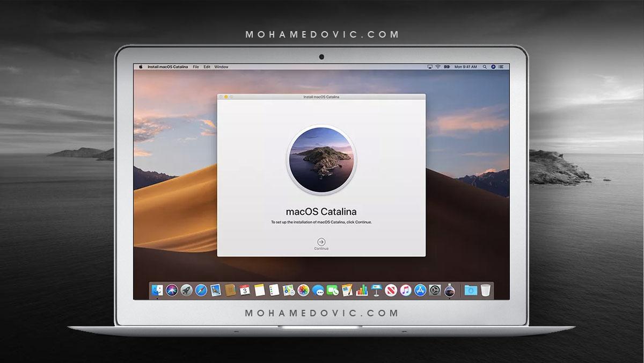Open Music note icon in Dock
Viewport: 644px width, 363px height.
405,290
